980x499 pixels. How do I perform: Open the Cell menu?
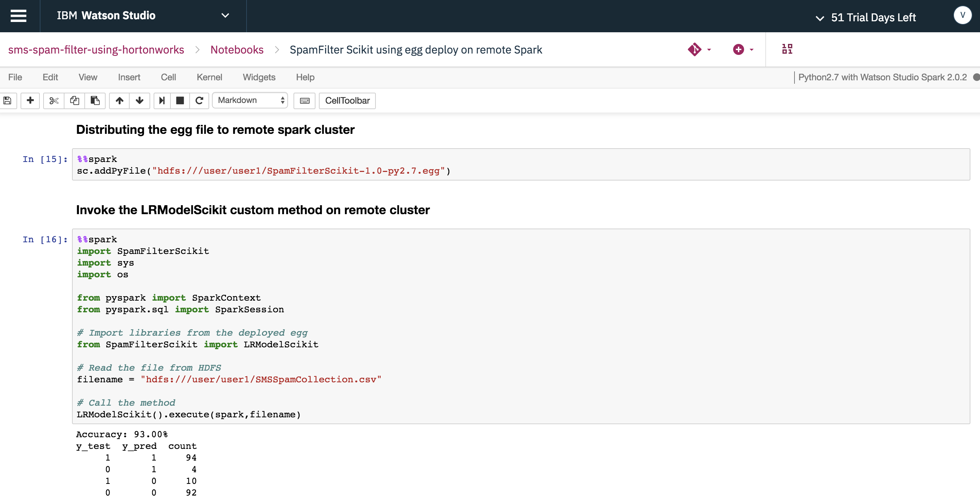tap(168, 77)
